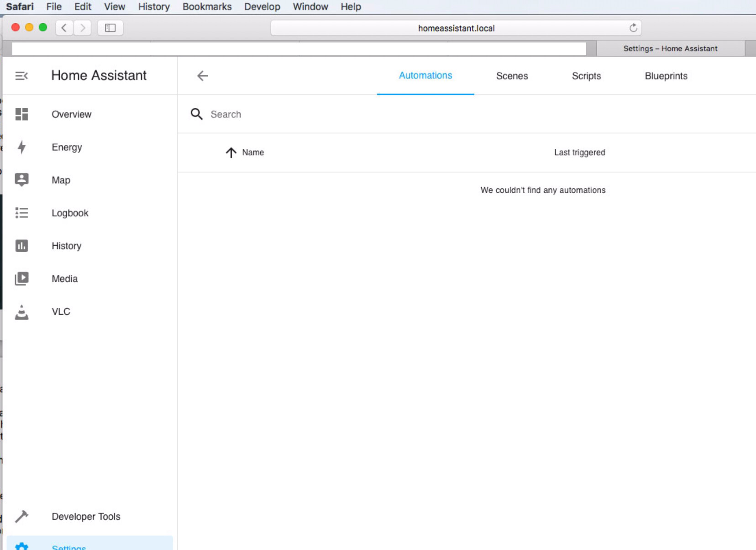756x550 pixels.
Task: Click the back arrow above the automations list
Action: 202,76
